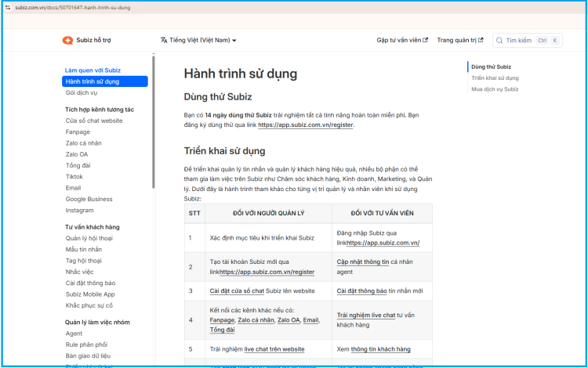This screenshot has width=588, height=368.
Task: Open Nhắc việc sidebar item
Action: 79,272
